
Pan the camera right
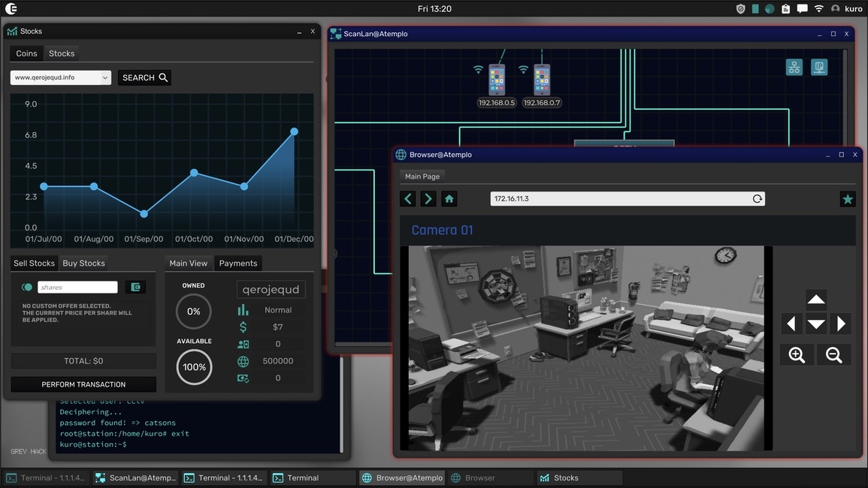coord(841,324)
